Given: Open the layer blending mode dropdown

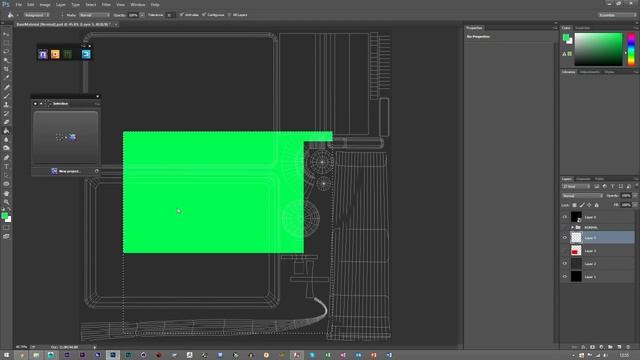Looking at the screenshot, I should 582,196.
